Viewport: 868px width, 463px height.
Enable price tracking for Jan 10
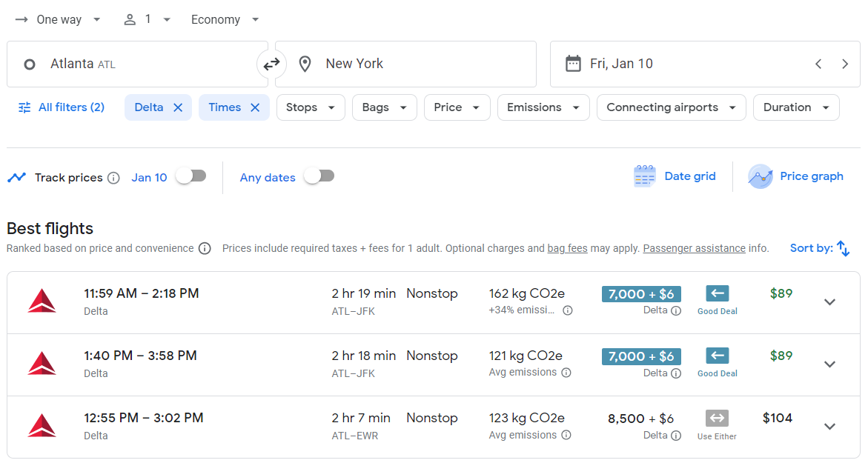[191, 176]
